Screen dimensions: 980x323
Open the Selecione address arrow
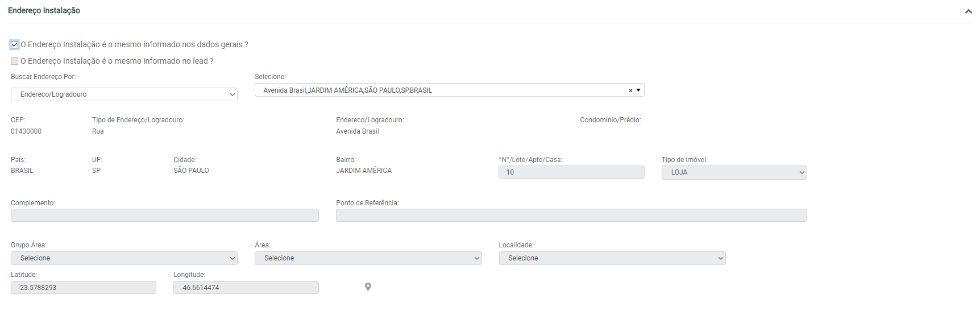pos(638,90)
